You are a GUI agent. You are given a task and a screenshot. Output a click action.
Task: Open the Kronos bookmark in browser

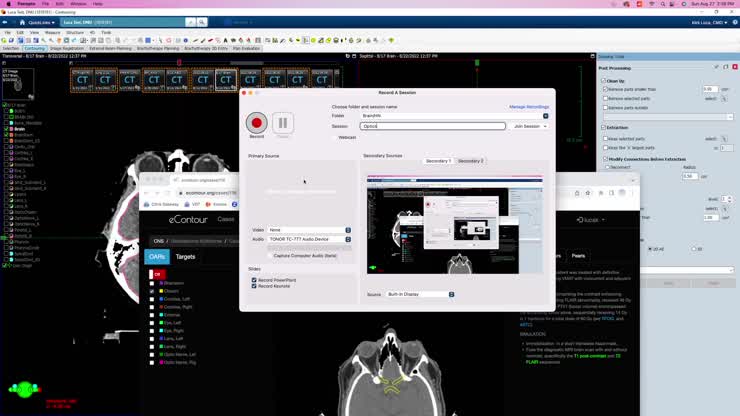coord(216,204)
